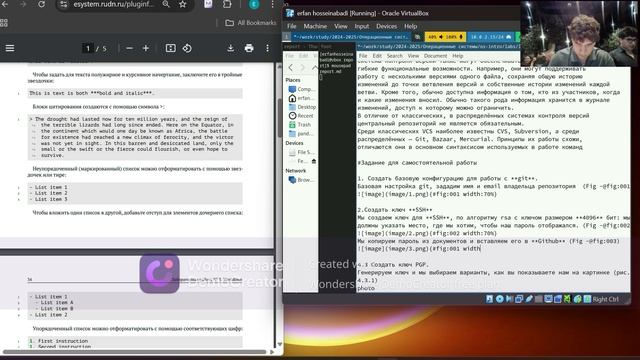Image resolution: width=640 pixels, height=360 pixels.
Task: Open Trash in the Places panel
Action: click(301, 124)
